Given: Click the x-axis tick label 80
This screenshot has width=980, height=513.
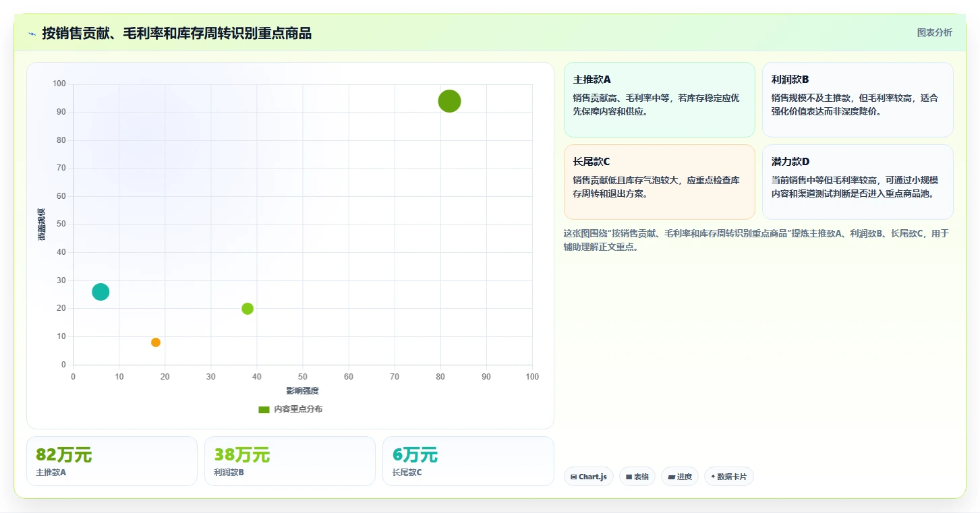Looking at the screenshot, I should [440, 377].
